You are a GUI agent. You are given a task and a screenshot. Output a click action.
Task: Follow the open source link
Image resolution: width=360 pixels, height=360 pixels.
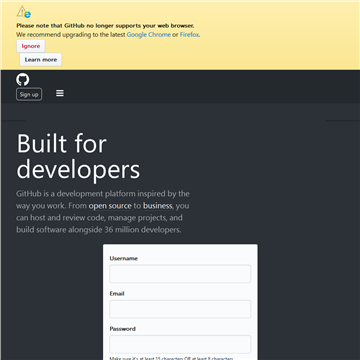click(x=110, y=206)
